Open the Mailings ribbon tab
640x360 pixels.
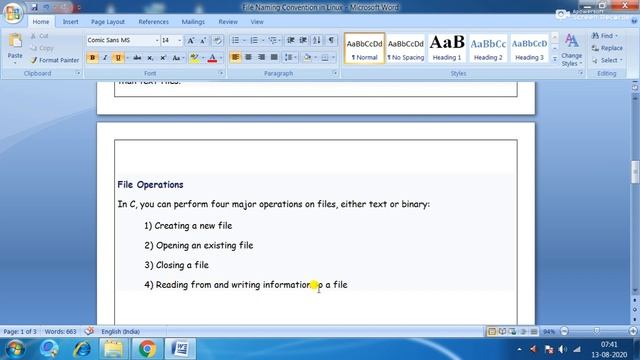coord(193,22)
